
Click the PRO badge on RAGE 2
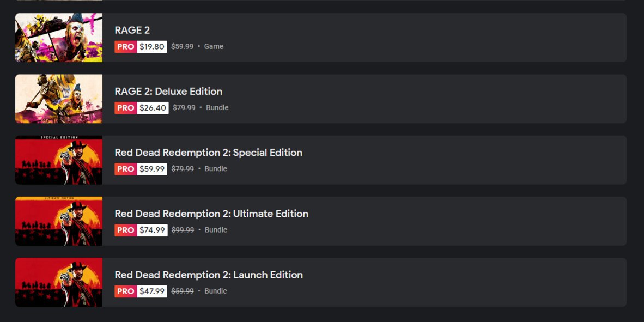[x=125, y=47]
